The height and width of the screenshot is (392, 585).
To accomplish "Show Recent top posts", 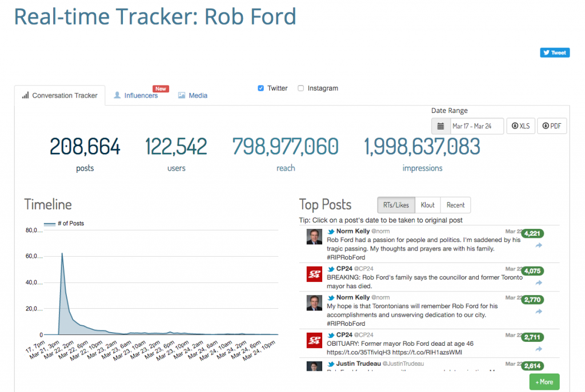I will (x=455, y=205).
